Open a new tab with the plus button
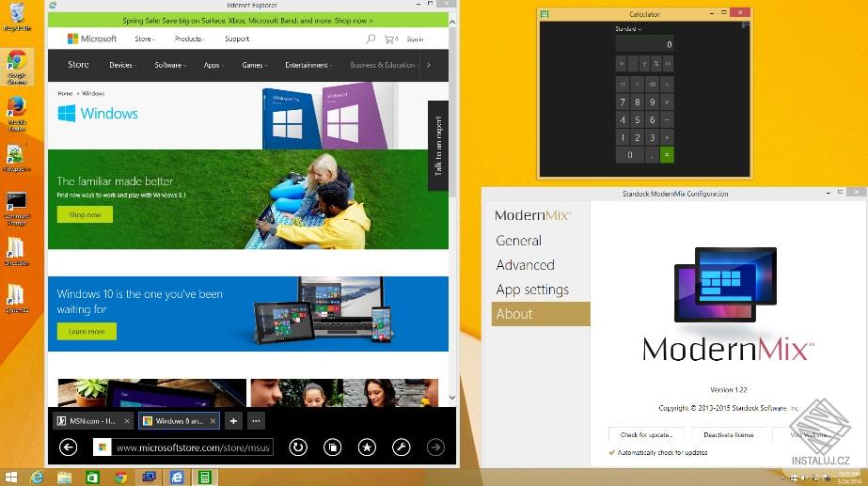 click(x=233, y=421)
